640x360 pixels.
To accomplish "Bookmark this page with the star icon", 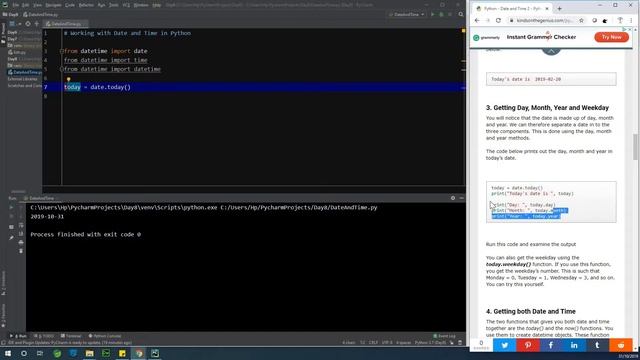I will (x=581, y=20).
